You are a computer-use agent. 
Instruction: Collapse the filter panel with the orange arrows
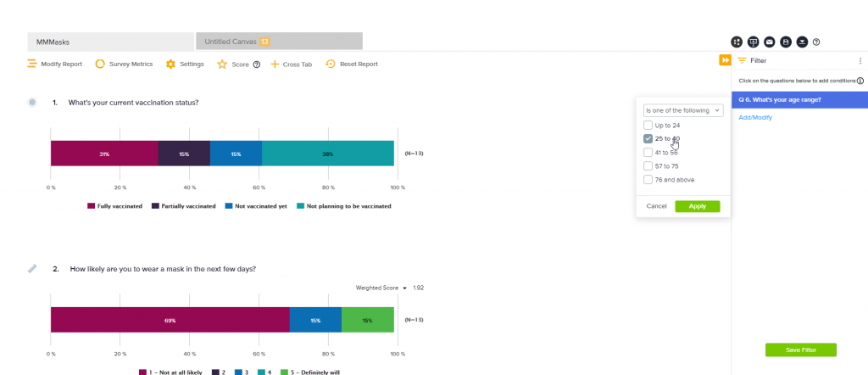point(725,60)
